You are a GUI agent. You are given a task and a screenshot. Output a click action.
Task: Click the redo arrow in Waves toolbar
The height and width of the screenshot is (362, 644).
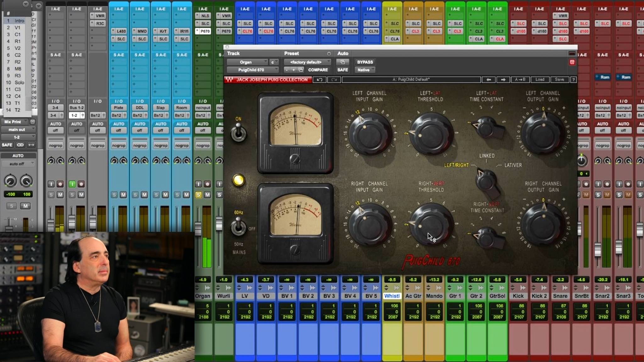pos(334,80)
